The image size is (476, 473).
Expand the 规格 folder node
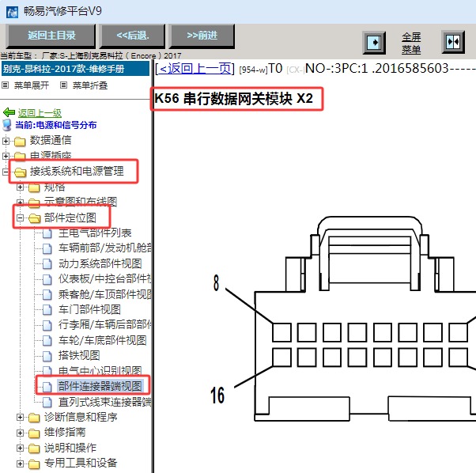(20, 187)
